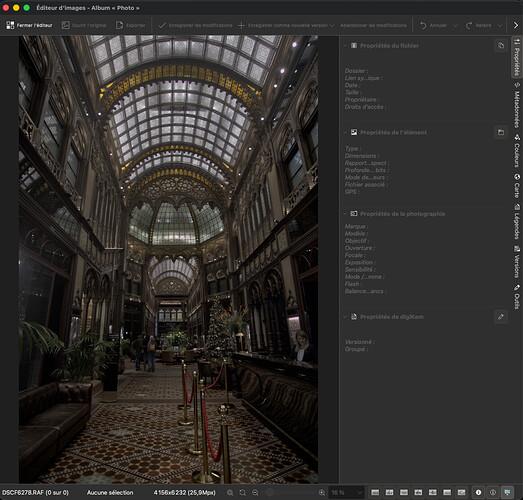
Task: Click the Sensibilité : label
Action: pos(360,270)
